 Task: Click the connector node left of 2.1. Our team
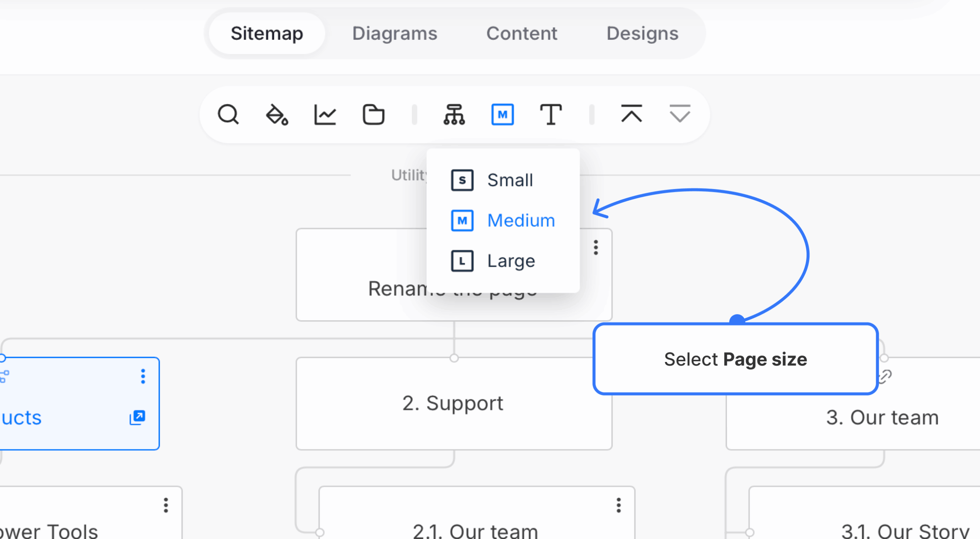pyautogui.click(x=320, y=532)
